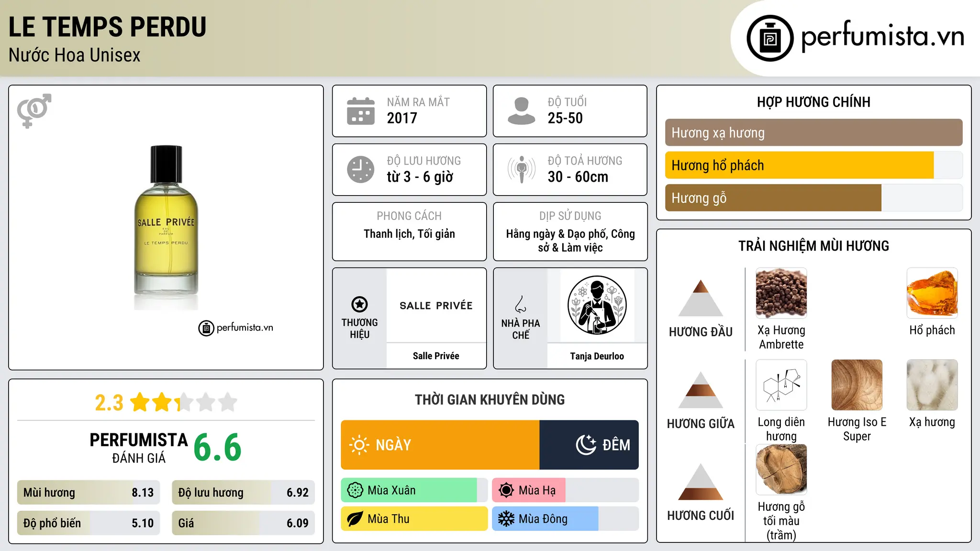The width and height of the screenshot is (980, 551).
Task: Select the launch year 2017
Action: (402, 118)
